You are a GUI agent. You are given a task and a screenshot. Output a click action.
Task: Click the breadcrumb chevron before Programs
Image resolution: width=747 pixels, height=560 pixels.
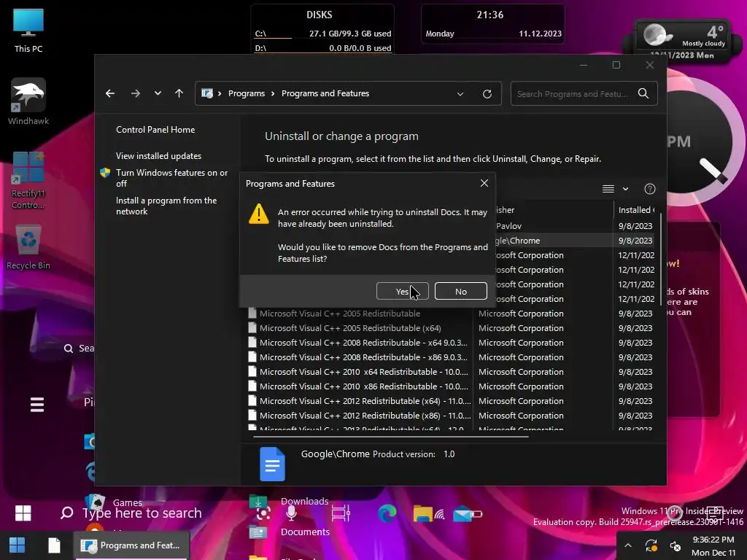tap(220, 93)
